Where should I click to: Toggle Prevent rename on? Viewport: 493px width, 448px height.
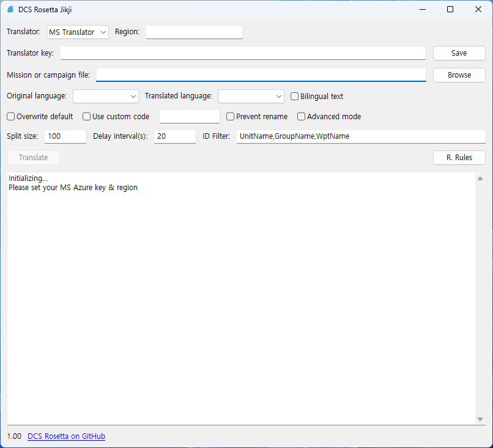[230, 116]
